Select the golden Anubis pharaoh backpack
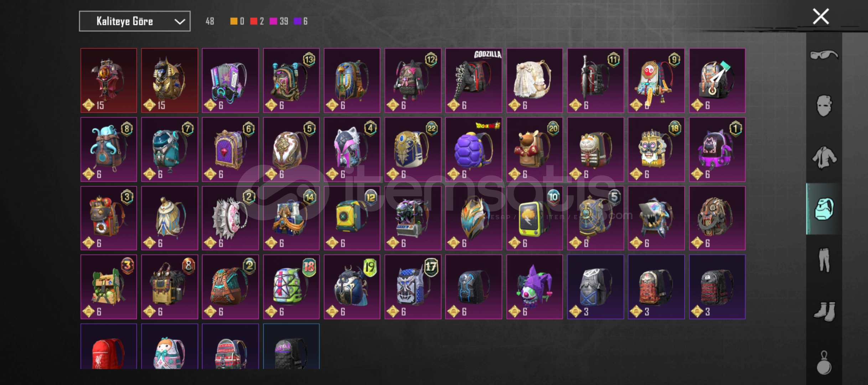 point(170,81)
